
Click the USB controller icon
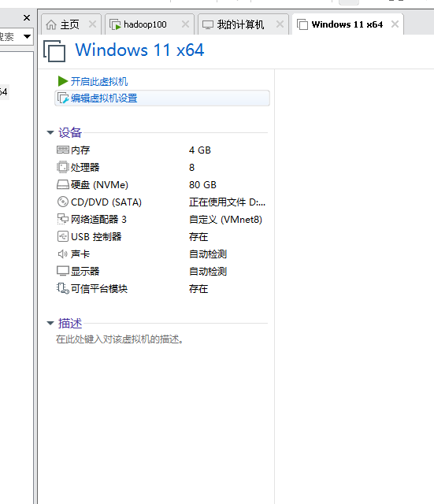click(x=63, y=236)
